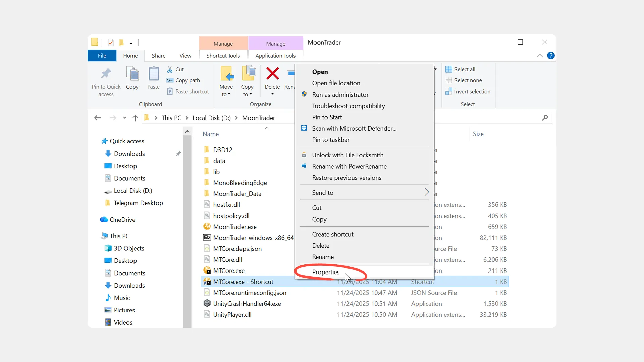Click the Copy icon in Clipboard group
This screenshot has height=362, width=644.
132,74
